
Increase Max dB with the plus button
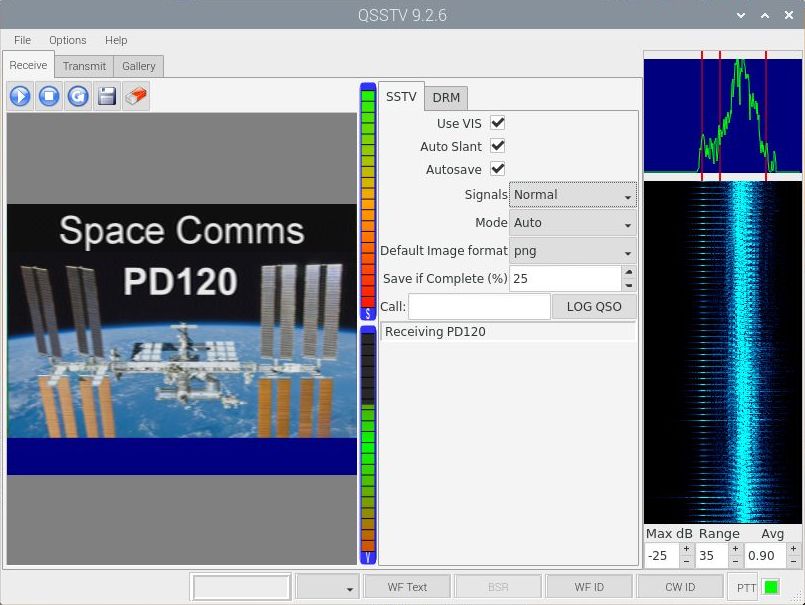[687, 549]
